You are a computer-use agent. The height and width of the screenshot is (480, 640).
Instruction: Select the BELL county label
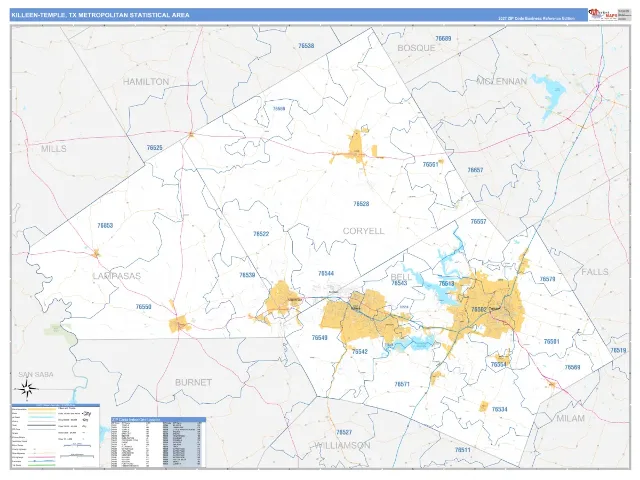coord(401,276)
